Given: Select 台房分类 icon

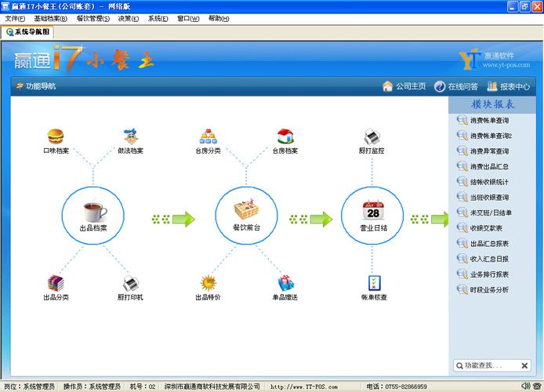Looking at the screenshot, I should tap(208, 136).
